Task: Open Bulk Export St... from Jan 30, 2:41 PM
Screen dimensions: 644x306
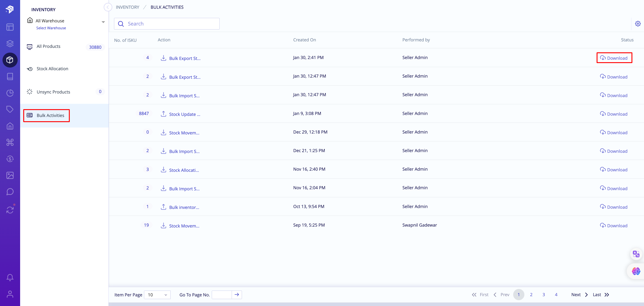Action: coord(185,58)
